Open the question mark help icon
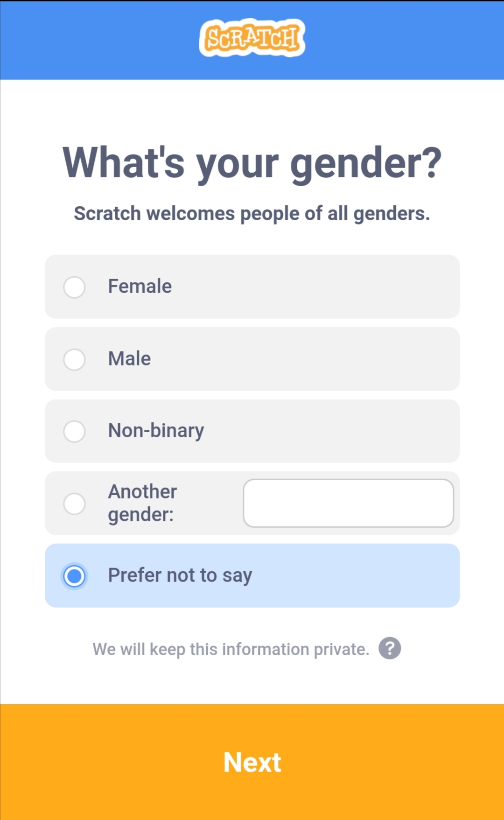Image resolution: width=504 pixels, height=820 pixels. point(390,648)
